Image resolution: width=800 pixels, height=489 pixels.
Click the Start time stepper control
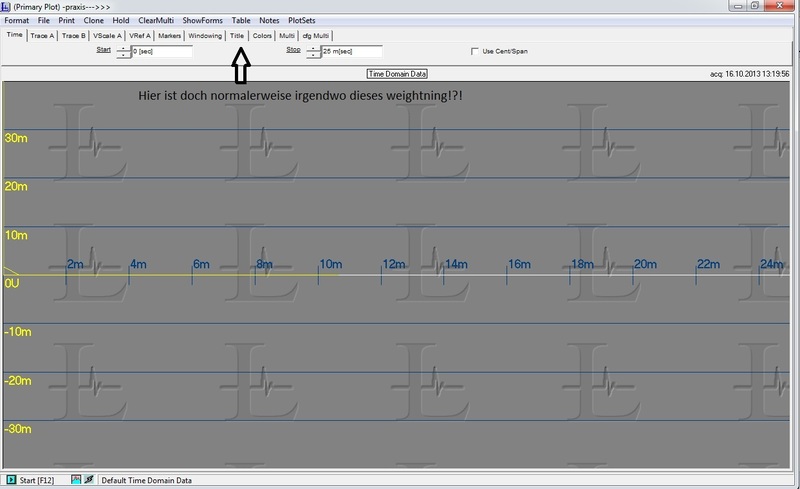[x=123, y=51]
